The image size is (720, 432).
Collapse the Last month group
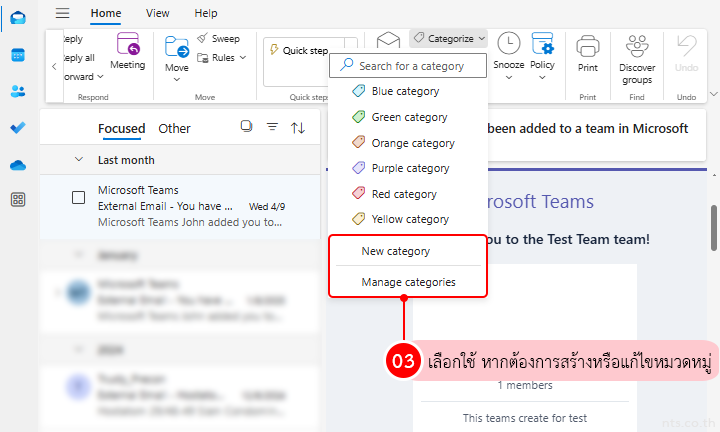point(79,160)
